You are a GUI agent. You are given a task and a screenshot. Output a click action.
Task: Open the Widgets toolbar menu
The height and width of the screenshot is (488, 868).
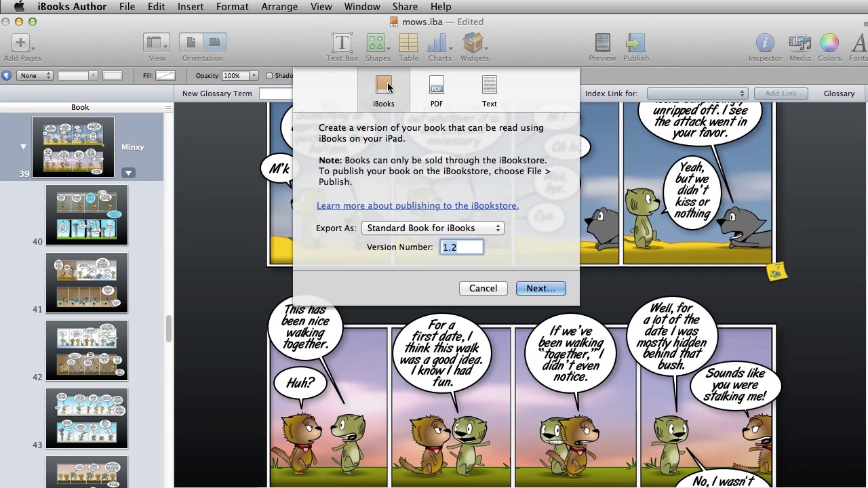(475, 47)
